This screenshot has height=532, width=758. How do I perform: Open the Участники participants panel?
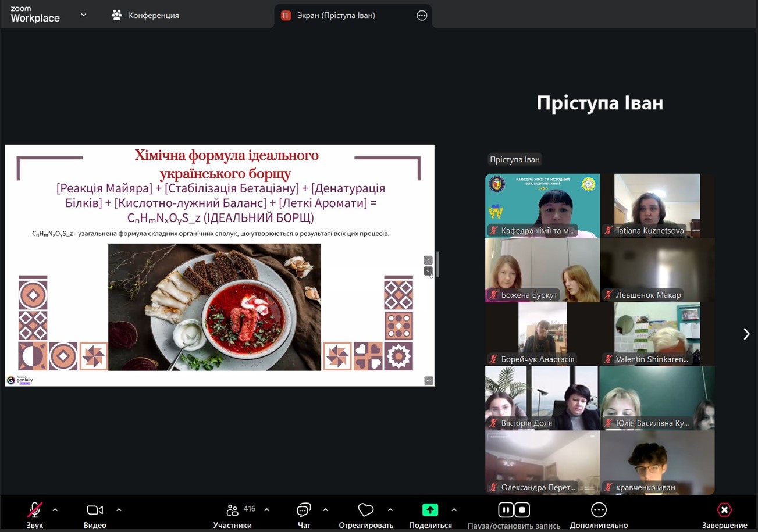click(233, 510)
